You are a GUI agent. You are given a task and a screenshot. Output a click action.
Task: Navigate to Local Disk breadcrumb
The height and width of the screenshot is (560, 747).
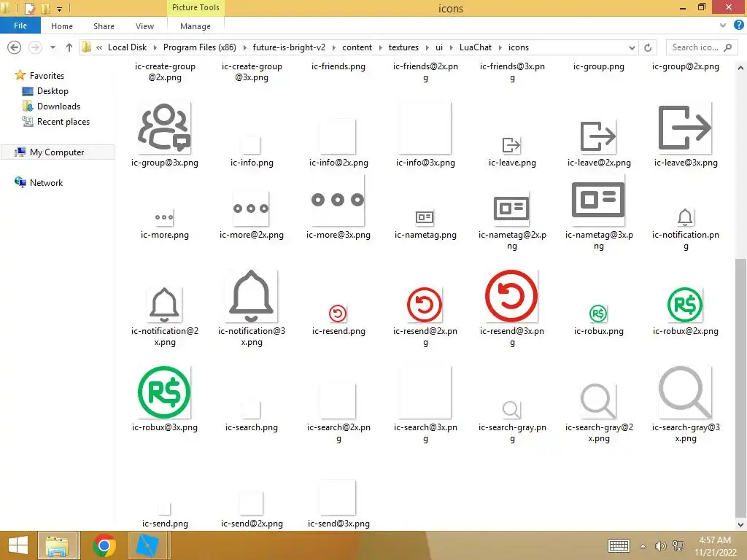127,47
